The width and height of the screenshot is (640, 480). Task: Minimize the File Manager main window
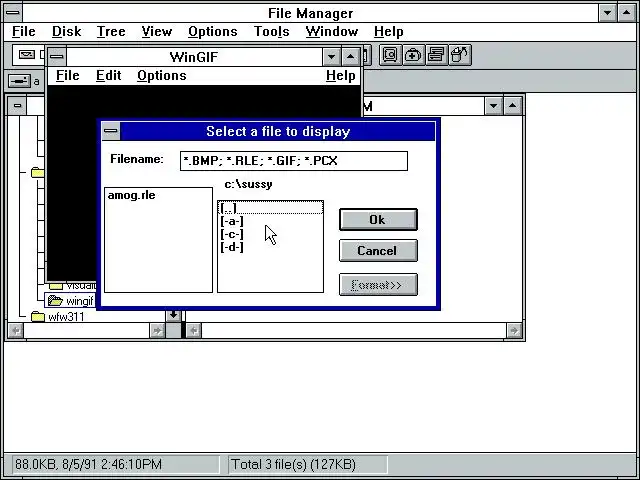(x=607, y=13)
